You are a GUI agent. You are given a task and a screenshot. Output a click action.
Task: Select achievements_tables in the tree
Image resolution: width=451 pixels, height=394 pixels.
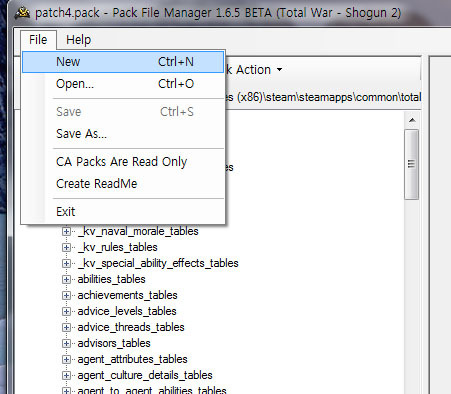click(127, 295)
